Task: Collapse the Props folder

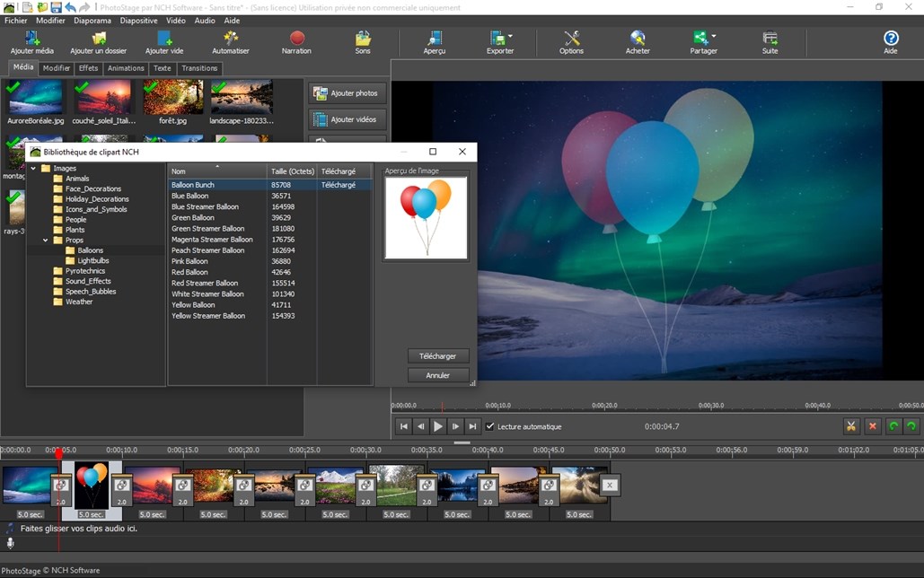Action: pos(45,240)
